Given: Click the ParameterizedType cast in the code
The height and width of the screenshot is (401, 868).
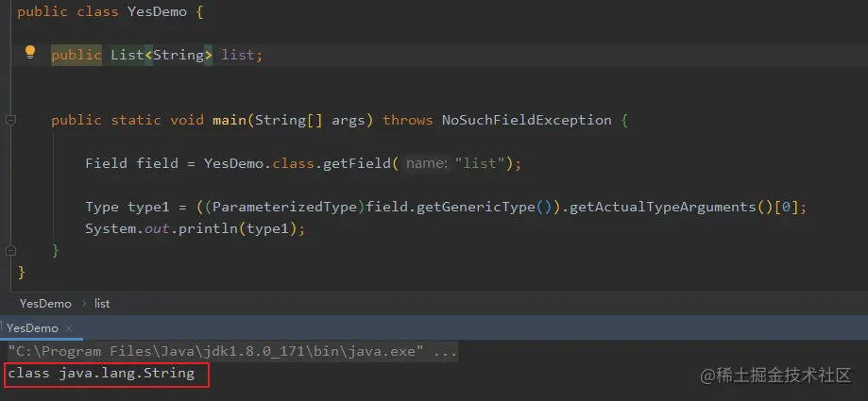Looking at the screenshot, I should point(284,207).
